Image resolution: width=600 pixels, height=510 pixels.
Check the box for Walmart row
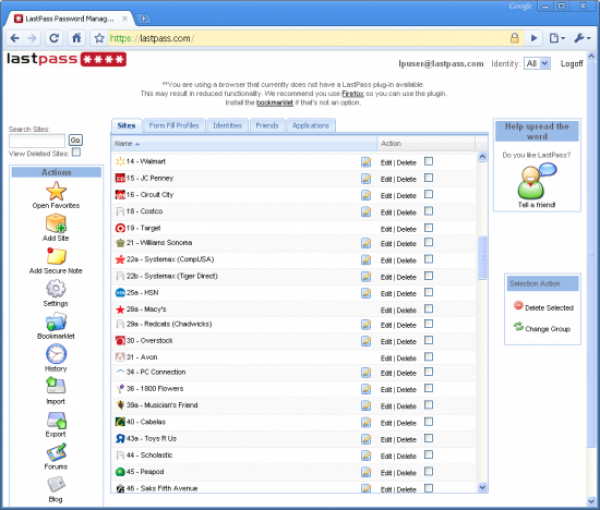(x=429, y=161)
